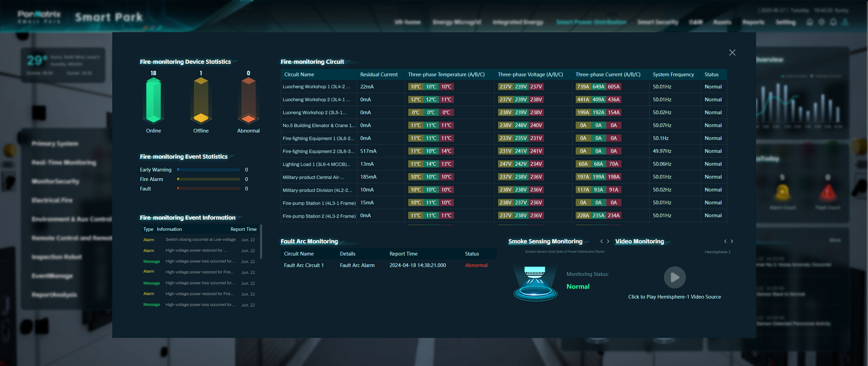Screen dimensions: 868x366
Task: Select the Lighting Load 1 circuit row
Action: coord(504,164)
